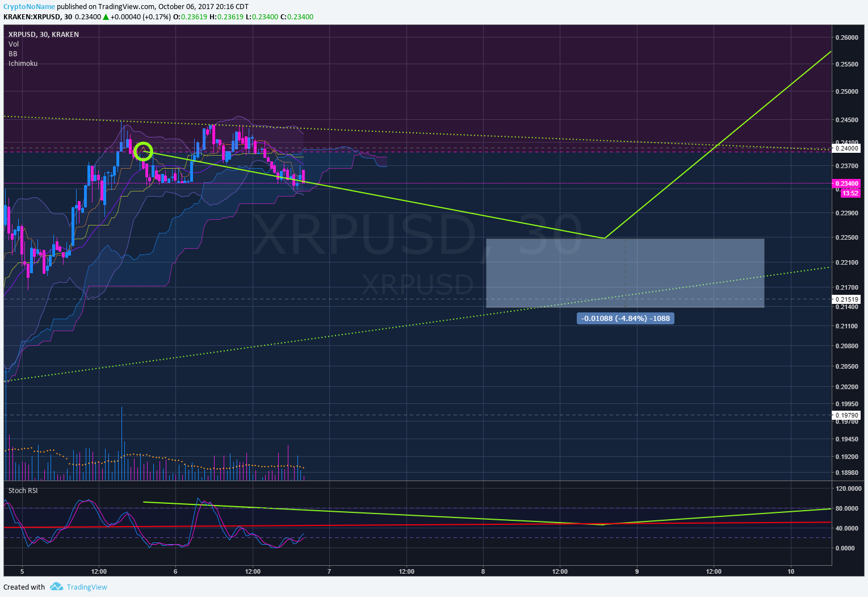This screenshot has width=868, height=597.
Task: Click the 0.19200 price axis tick
Action: (x=846, y=457)
